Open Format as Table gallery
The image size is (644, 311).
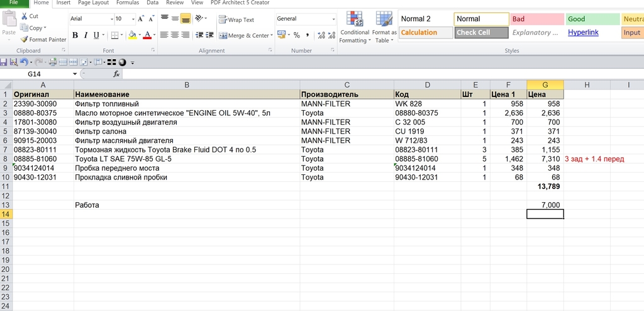coord(384,27)
